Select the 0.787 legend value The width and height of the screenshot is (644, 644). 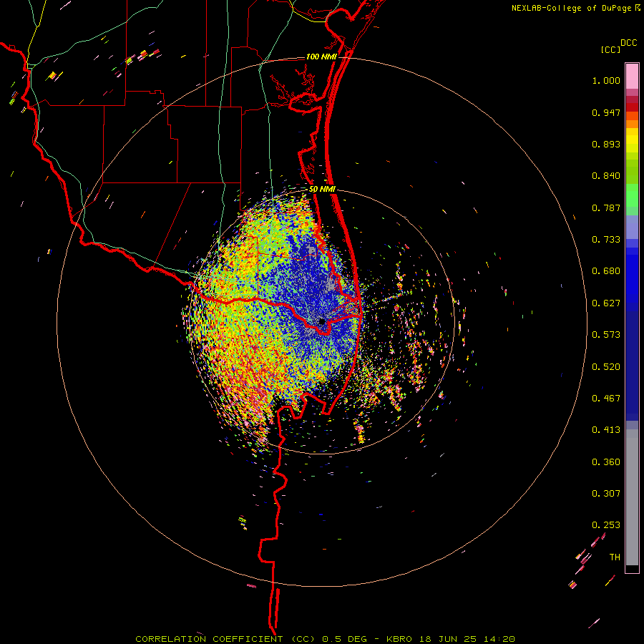click(x=606, y=208)
